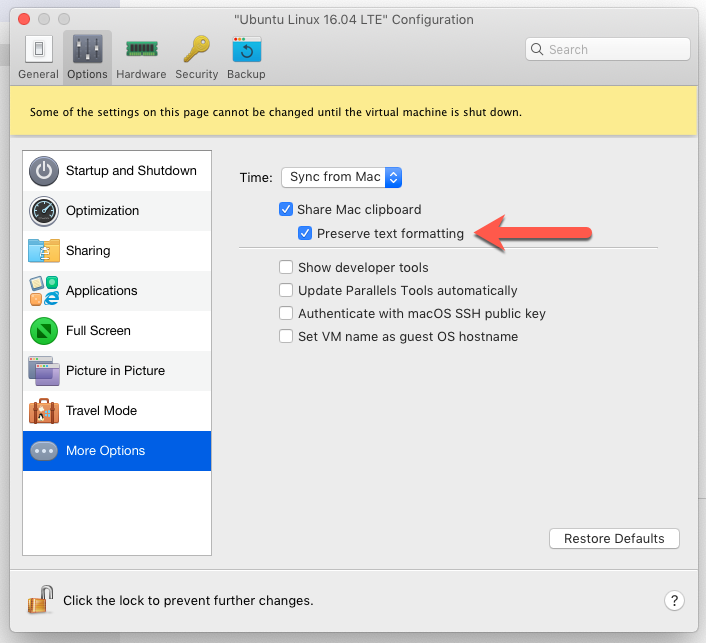Click the padlock to prevent changes

40,599
